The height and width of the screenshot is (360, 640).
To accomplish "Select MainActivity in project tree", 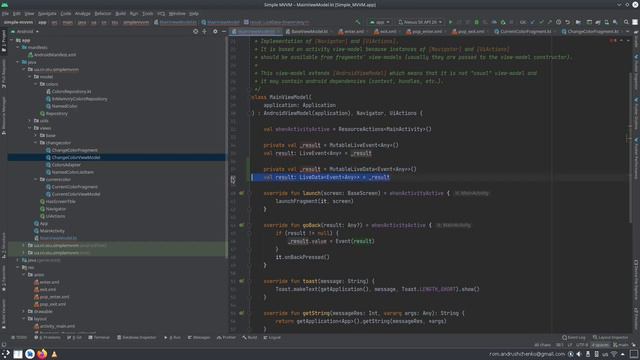I will pos(52,231).
